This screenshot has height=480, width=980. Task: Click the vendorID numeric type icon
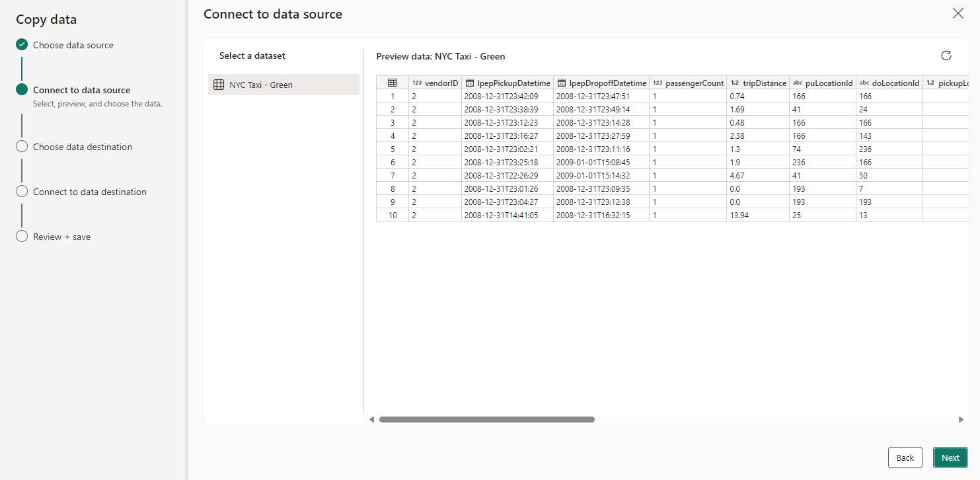click(416, 83)
